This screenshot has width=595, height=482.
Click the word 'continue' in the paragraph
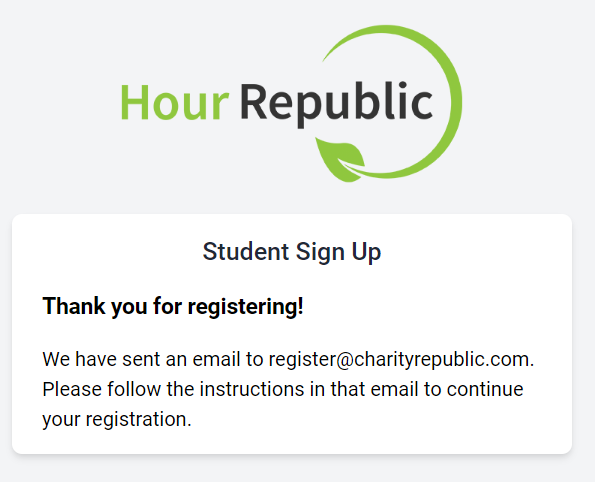click(x=485, y=389)
